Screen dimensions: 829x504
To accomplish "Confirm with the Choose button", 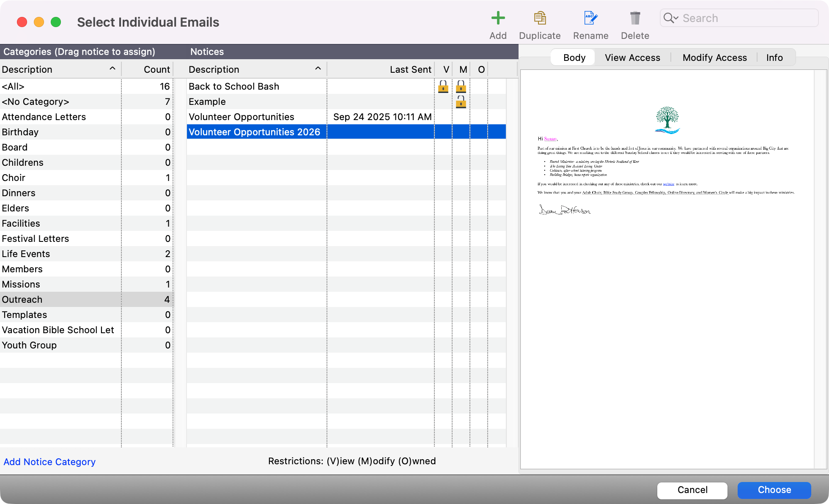I will click(x=774, y=490).
